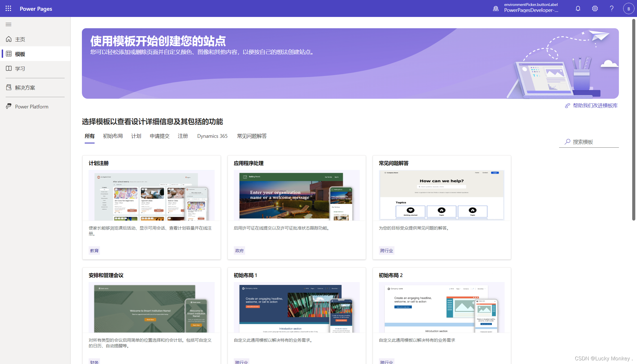Image resolution: width=637 pixels, height=364 pixels.
Task: Click the 政府 tag
Action: pos(239,250)
